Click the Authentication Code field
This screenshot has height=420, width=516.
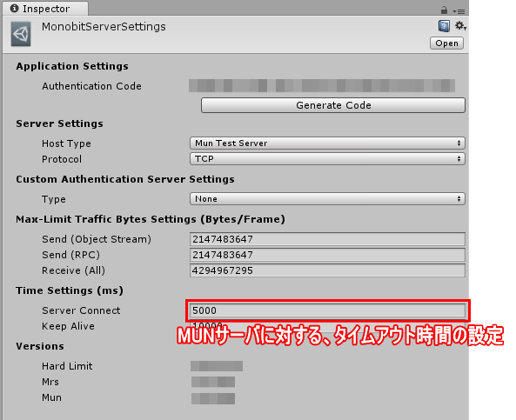point(322,86)
